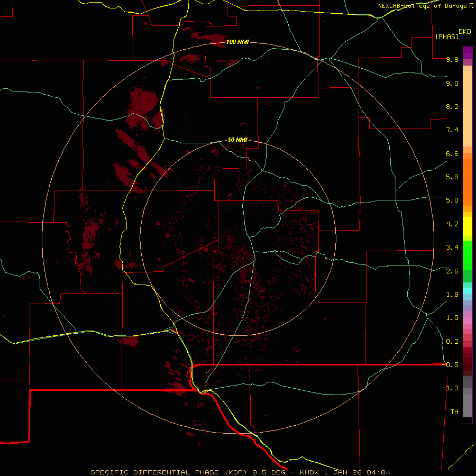Click the 1.8 scale value
The height and width of the screenshot is (476, 476).
pos(452,295)
